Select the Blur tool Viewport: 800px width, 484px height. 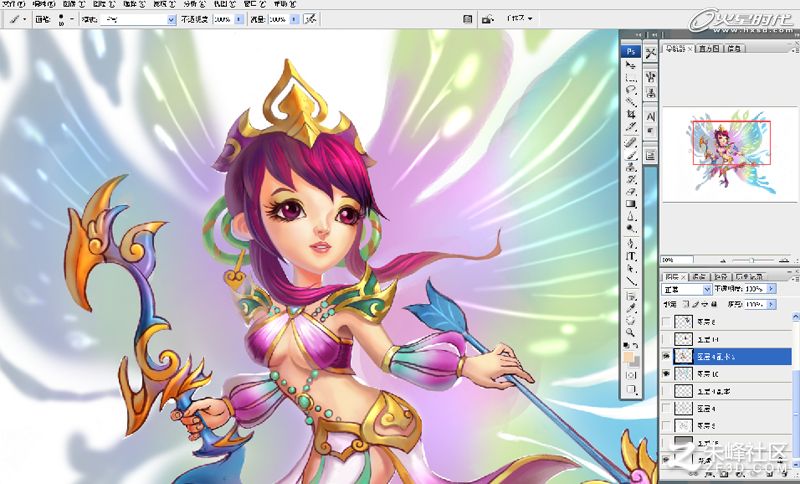pos(631,217)
